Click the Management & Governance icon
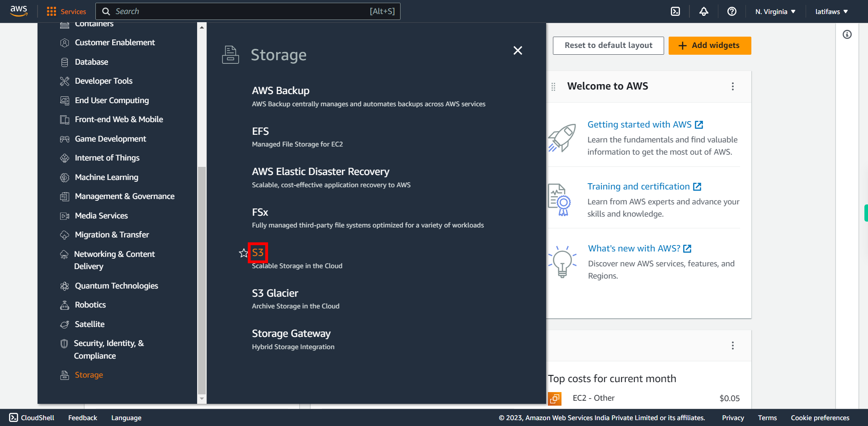Image resolution: width=868 pixels, height=426 pixels. [65, 196]
